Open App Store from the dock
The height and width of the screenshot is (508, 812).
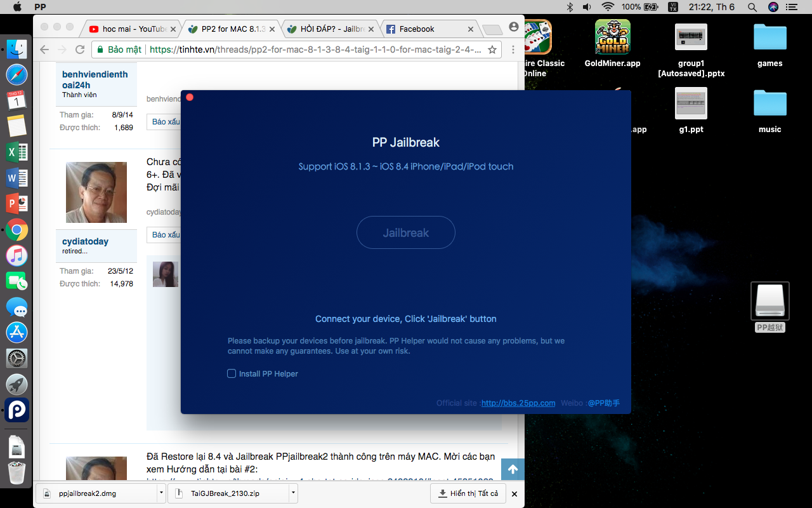tap(16, 332)
